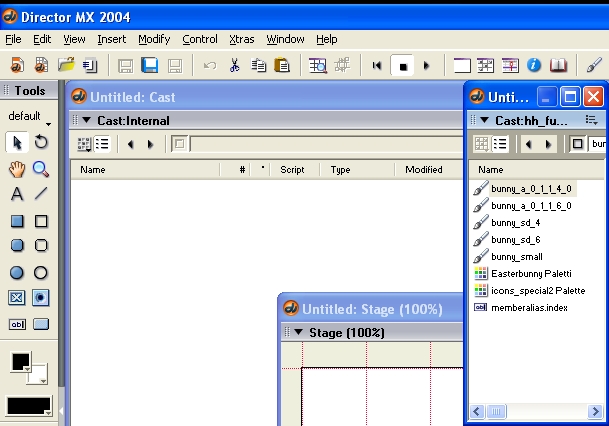
Task: Play the movie
Action: click(426, 66)
